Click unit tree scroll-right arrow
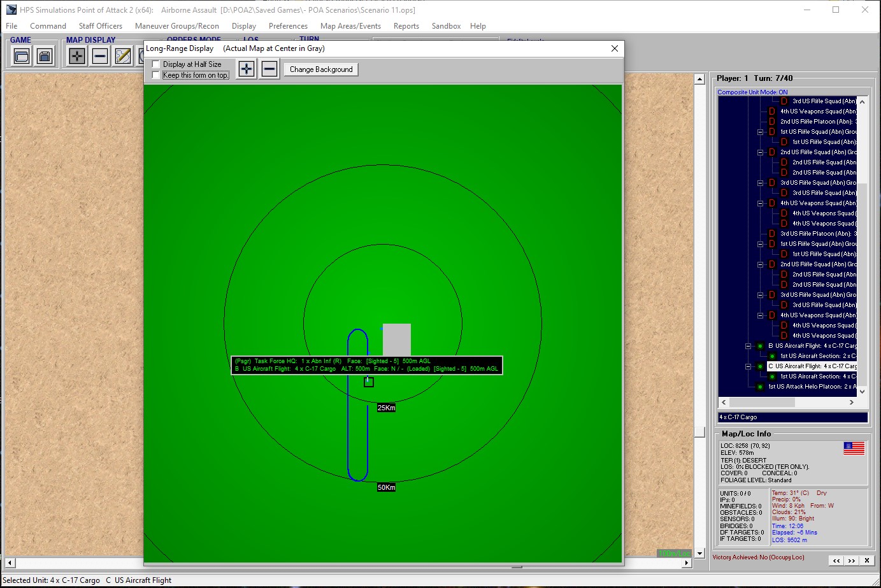Viewport: 881px width, 588px height. pyautogui.click(x=852, y=403)
